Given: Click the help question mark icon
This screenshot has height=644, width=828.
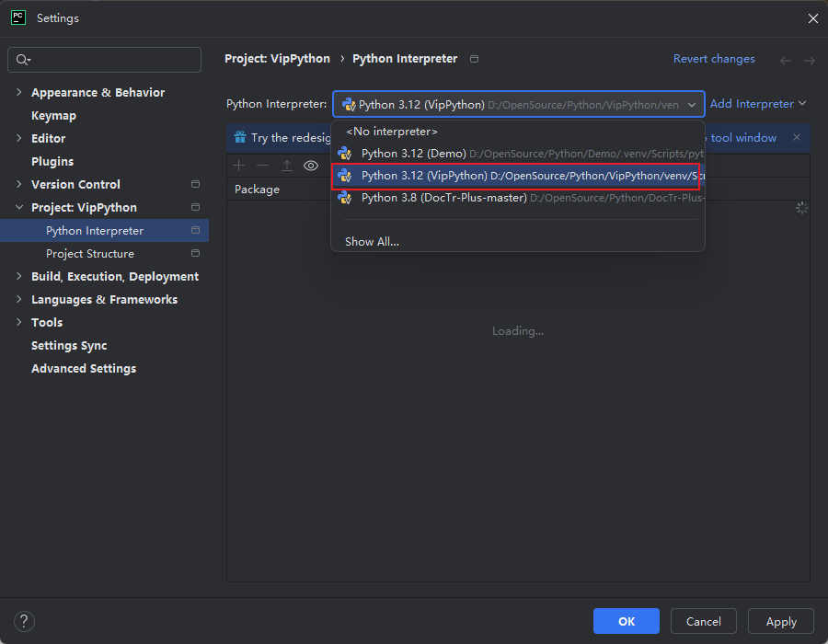Looking at the screenshot, I should [25, 621].
